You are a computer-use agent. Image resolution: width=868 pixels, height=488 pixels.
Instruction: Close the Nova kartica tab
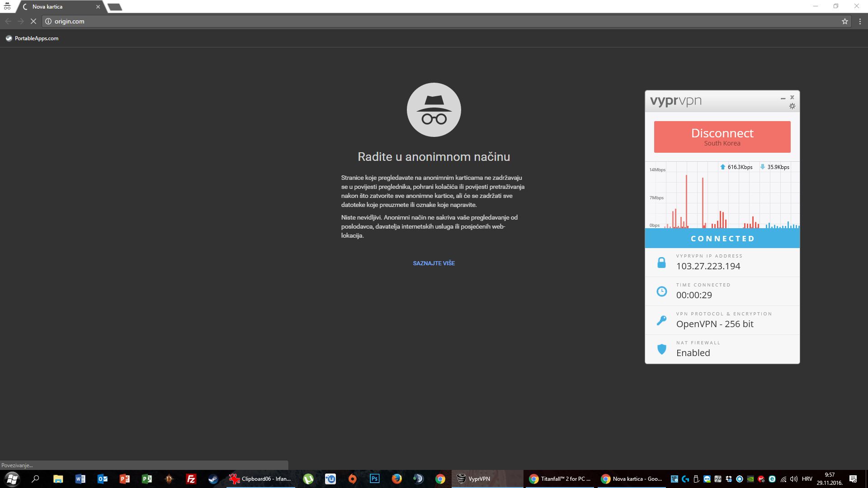(x=98, y=7)
